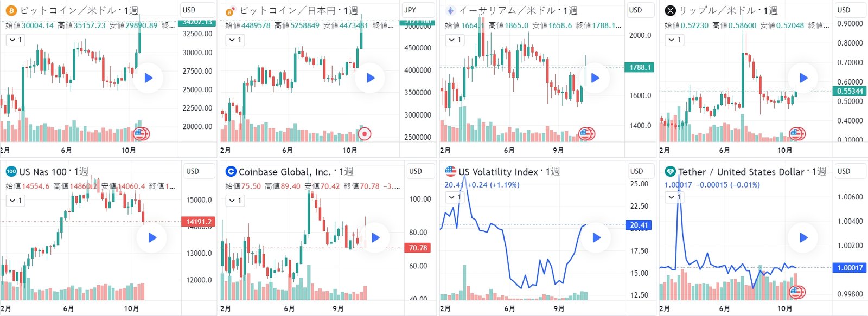This screenshot has height=316, width=868.
Task: Click the Tether logo icon
Action: [671, 172]
